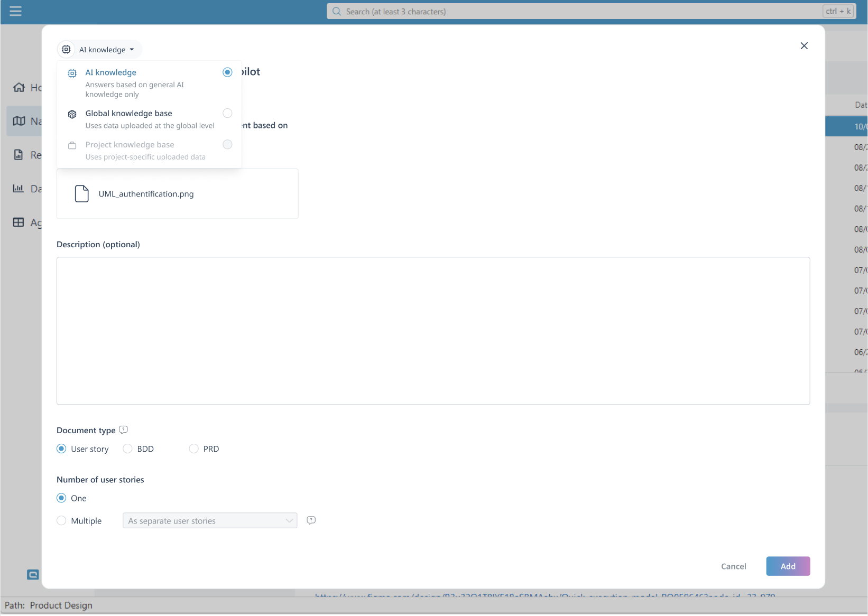Click the Add button
Screen dimensions: 868x616
coord(788,566)
